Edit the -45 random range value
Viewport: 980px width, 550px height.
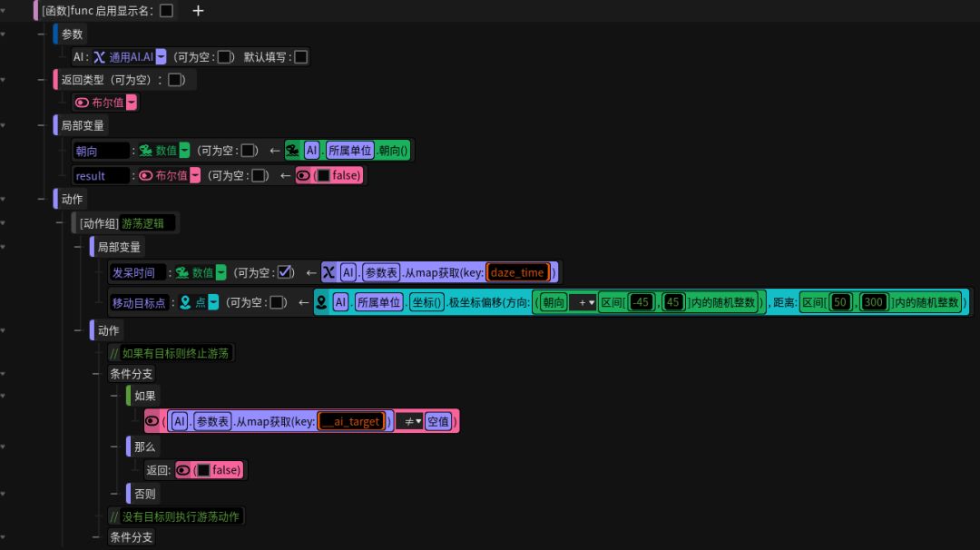[x=641, y=302]
